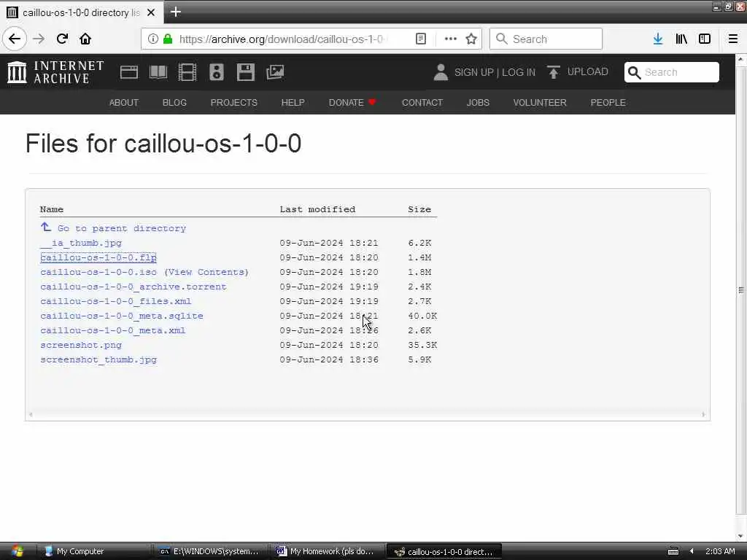Open page actions three-dots menu

pyautogui.click(x=450, y=39)
